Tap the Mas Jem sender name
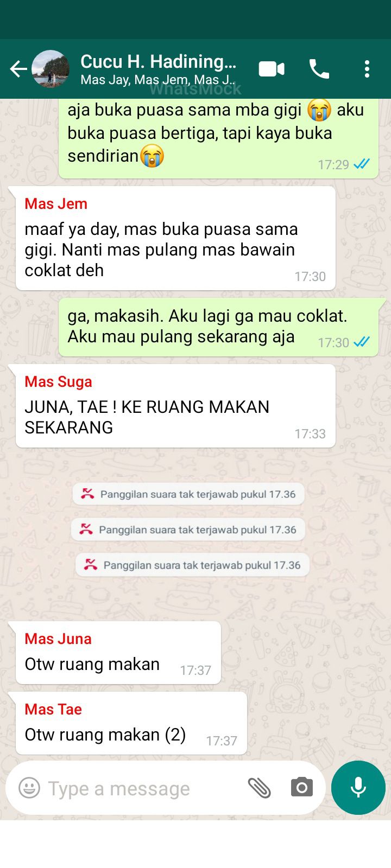Image resolution: width=391 pixels, height=868 pixels. click(56, 204)
